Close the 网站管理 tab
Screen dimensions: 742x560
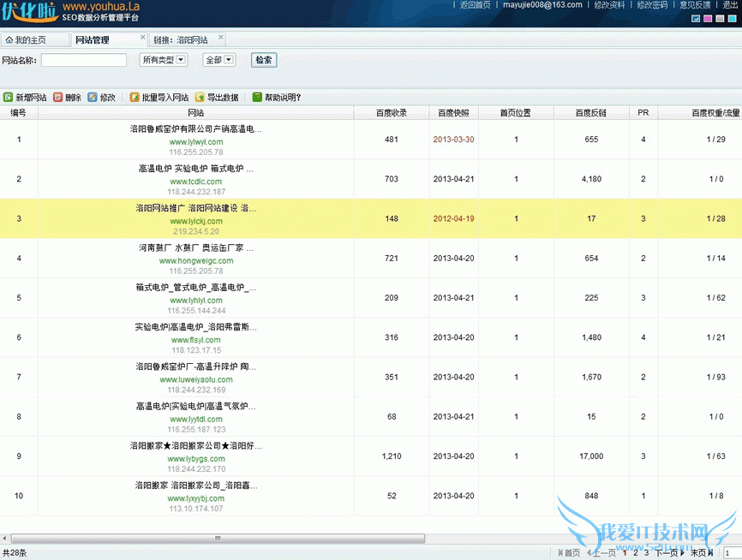click(141, 38)
